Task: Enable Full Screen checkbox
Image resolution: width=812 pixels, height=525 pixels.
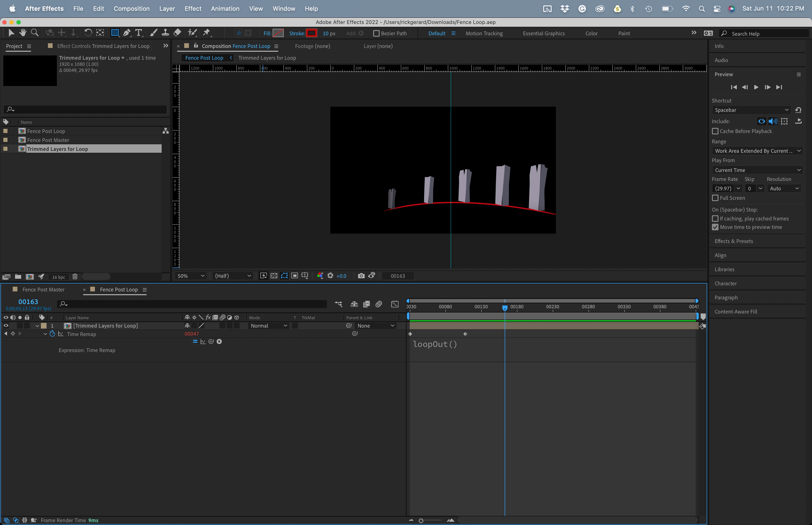Action: point(715,198)
